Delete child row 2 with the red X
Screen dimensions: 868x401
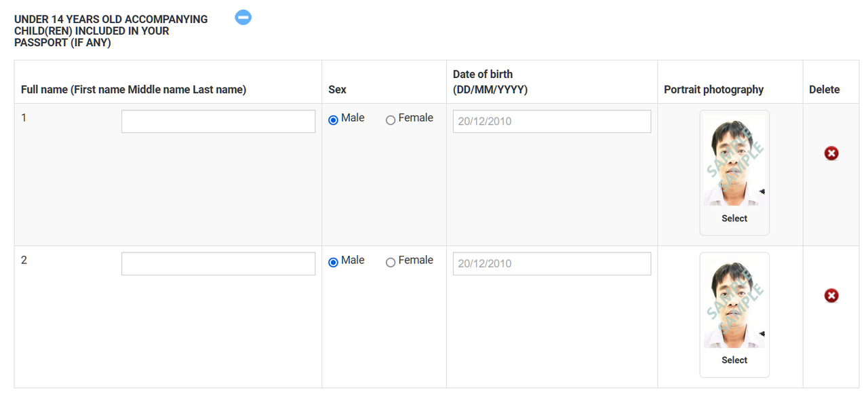click(x=831, y=296)
